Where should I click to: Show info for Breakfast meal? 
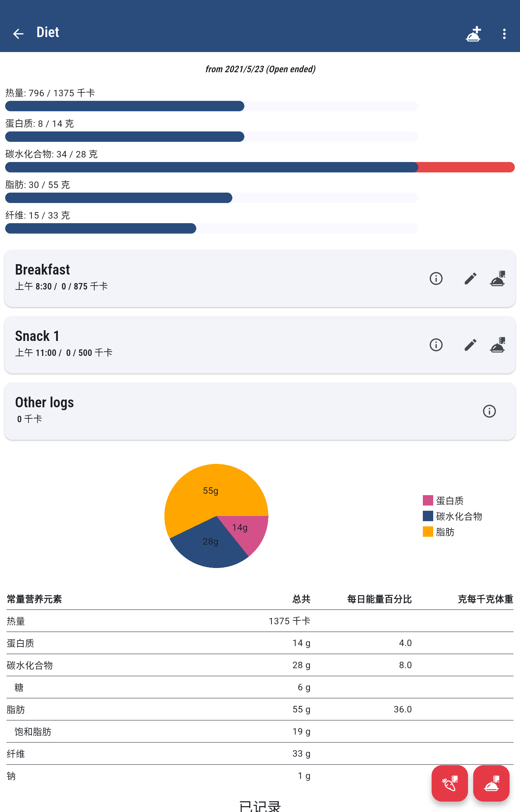435,278
